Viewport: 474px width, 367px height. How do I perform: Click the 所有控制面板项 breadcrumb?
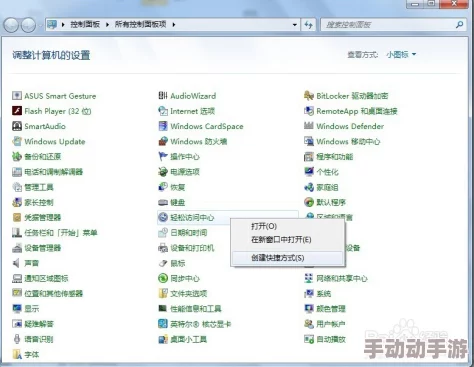pyautogui.click(x=140, y=24)
